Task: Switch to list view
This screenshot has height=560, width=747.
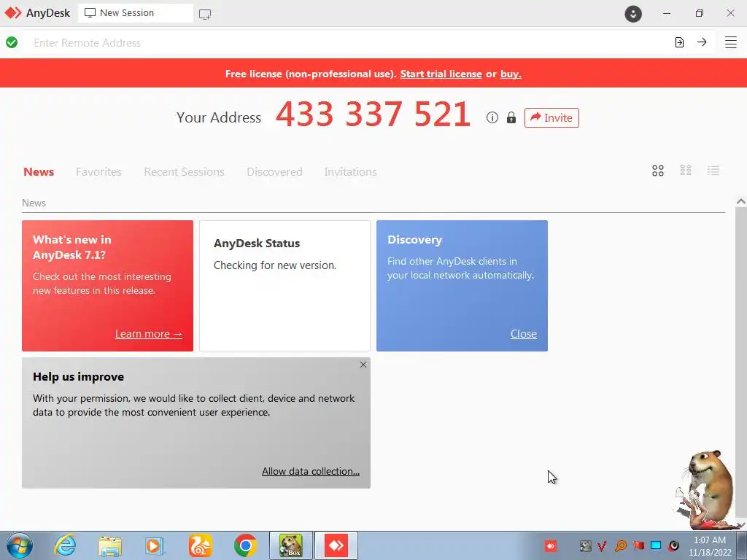Action: [x=713, y=171]
